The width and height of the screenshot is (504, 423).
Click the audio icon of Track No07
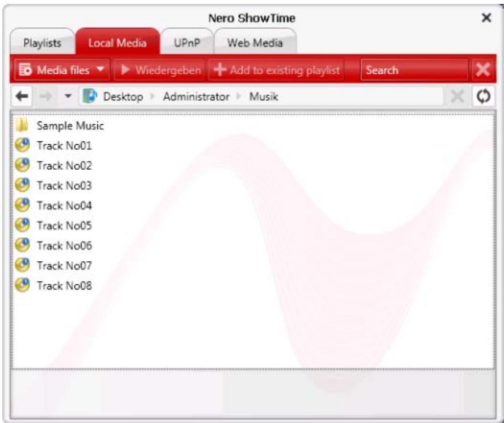(23, 265)
